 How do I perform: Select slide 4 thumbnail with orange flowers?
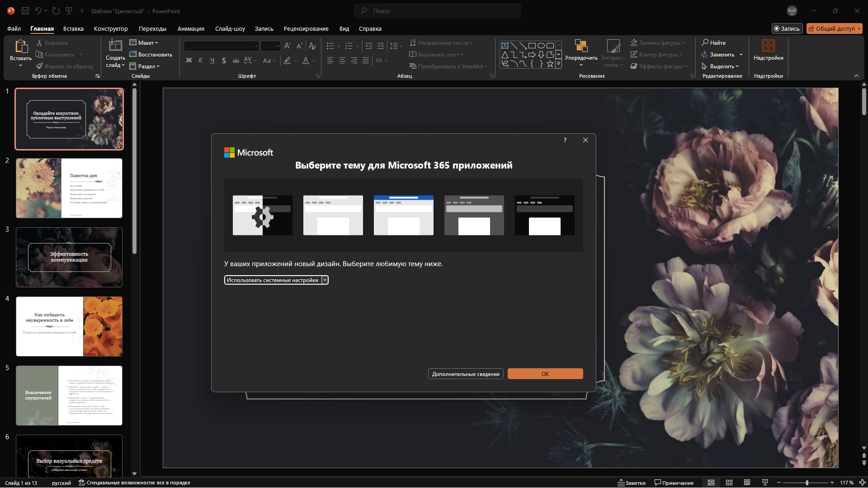(x=69, y=326)
